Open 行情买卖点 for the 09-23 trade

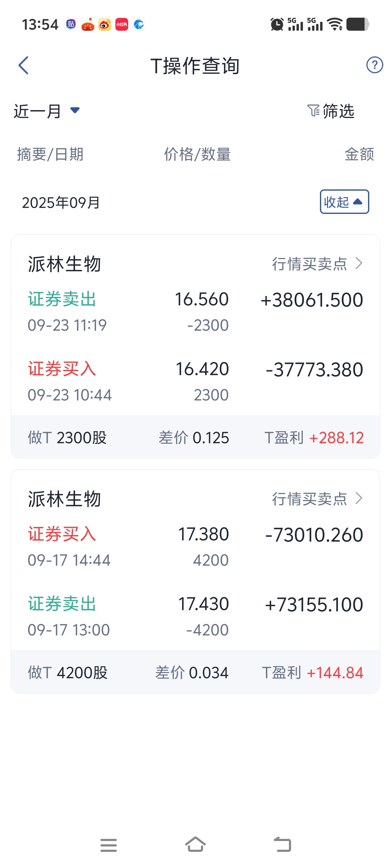(x=317, y=263)
